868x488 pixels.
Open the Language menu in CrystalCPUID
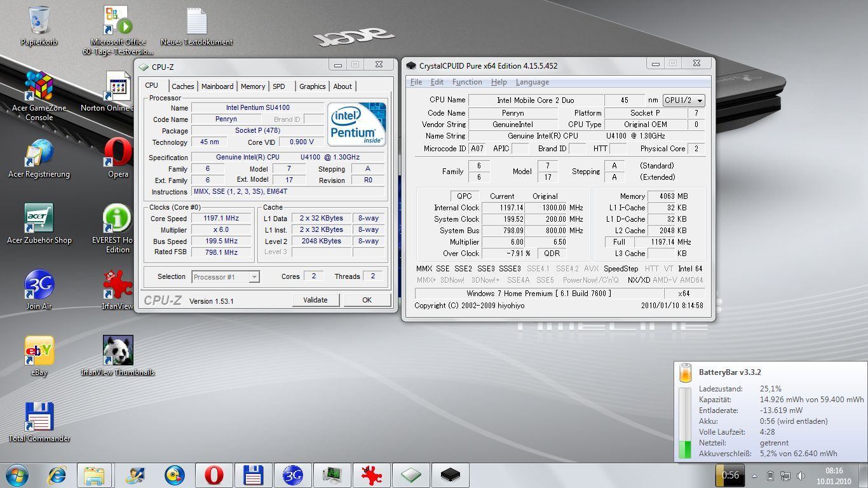click(532, 82)
